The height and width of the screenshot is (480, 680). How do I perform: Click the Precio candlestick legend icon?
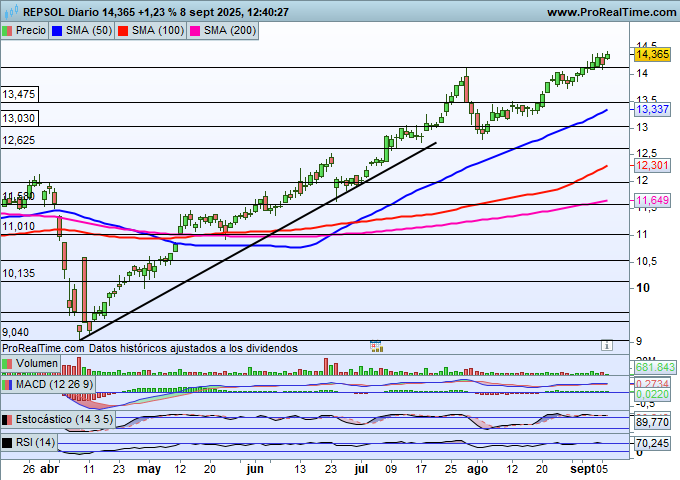pyautogui.click(x=8, y=31)
